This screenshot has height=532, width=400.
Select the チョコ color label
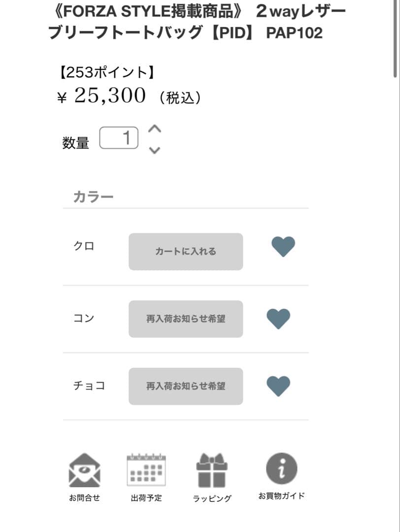(89, 386)
